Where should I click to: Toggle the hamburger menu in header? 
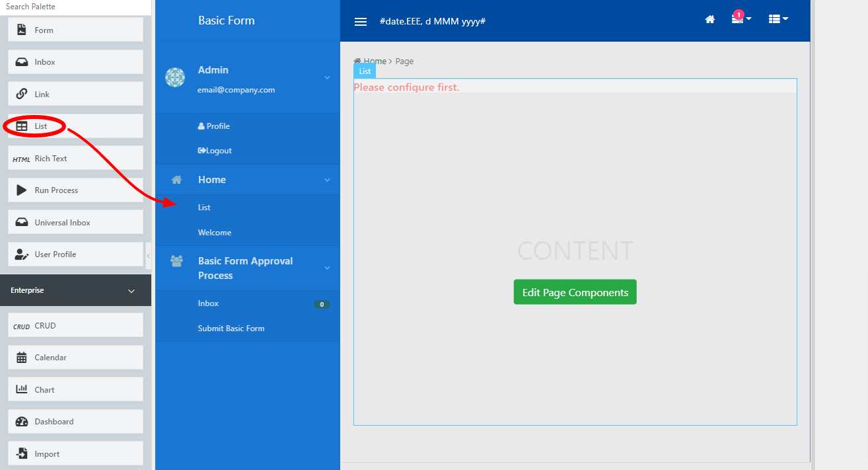coord(361,22)
